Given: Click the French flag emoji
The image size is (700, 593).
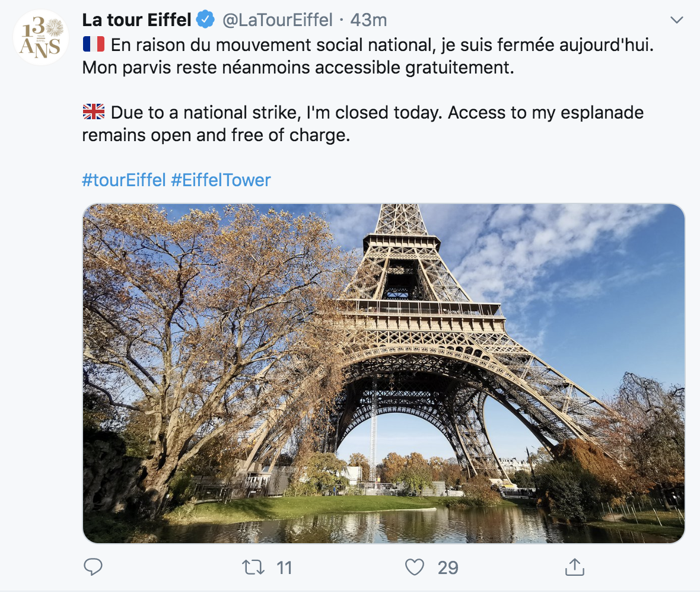Looking at the screenshot, I should click(93, 44).
